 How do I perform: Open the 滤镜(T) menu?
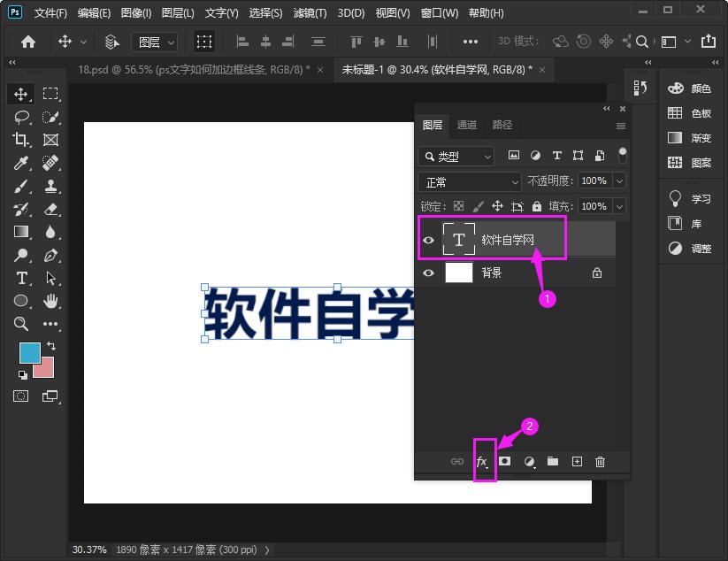[x=310, y=13]
